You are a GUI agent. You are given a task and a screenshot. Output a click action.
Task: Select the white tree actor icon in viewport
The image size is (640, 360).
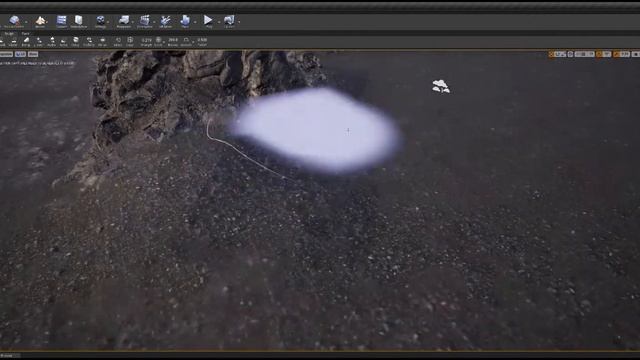point(441,86)
